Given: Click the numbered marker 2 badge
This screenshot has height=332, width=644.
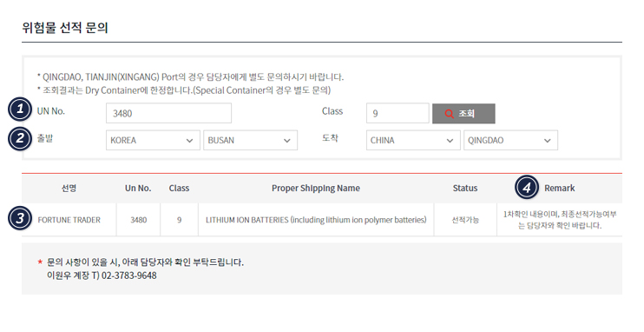Looking at the screenshot, I should (x=20, y=139).
